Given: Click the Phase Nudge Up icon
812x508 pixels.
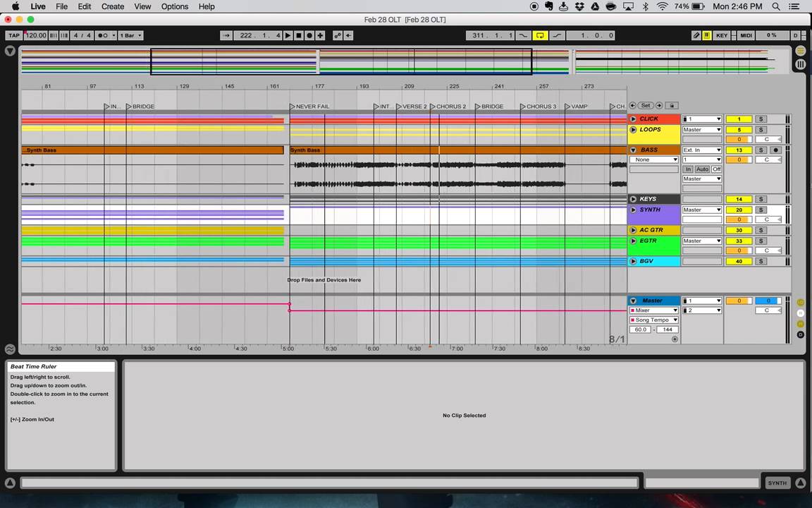Looking at the screenshot, I should (x=64, y=35).
